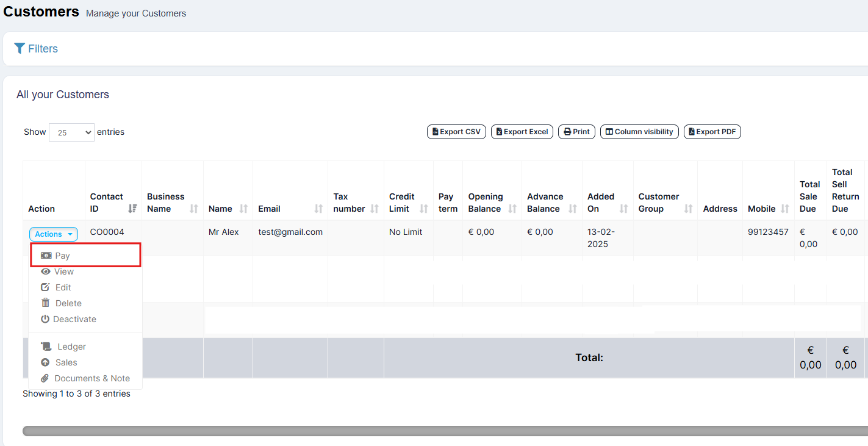Viewport: 868px width, 446px height.
Task: Open the Column visibility dropdown
Action: pos(639,132)
